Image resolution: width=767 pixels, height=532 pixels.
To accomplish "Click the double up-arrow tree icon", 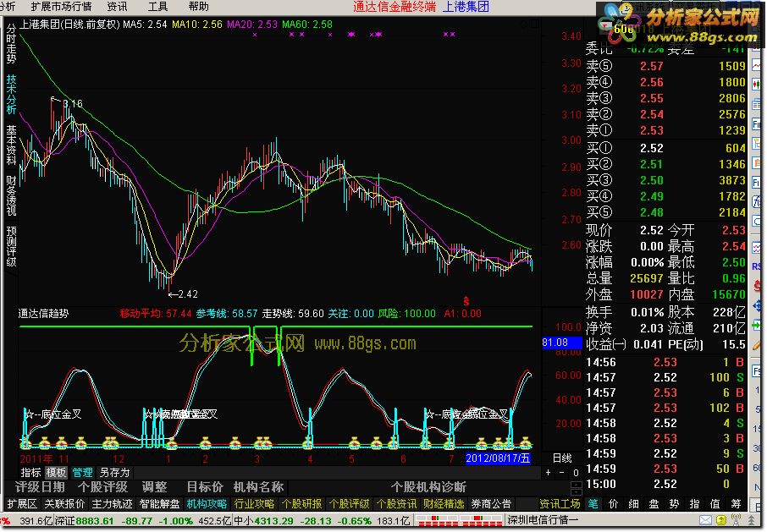I will [751, 520].
